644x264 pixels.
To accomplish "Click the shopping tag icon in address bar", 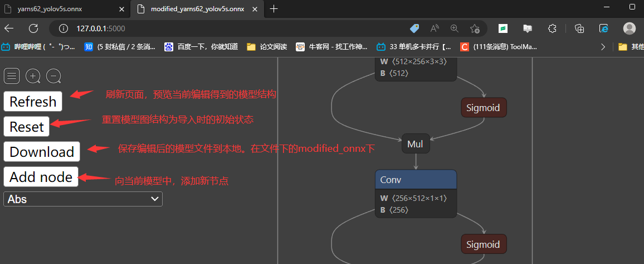I will click(415, 28).
